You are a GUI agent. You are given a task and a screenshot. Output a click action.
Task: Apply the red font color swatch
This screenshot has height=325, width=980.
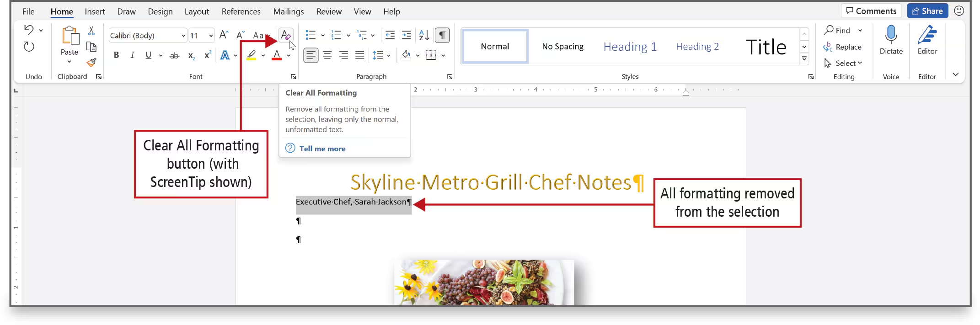[277, 55]
